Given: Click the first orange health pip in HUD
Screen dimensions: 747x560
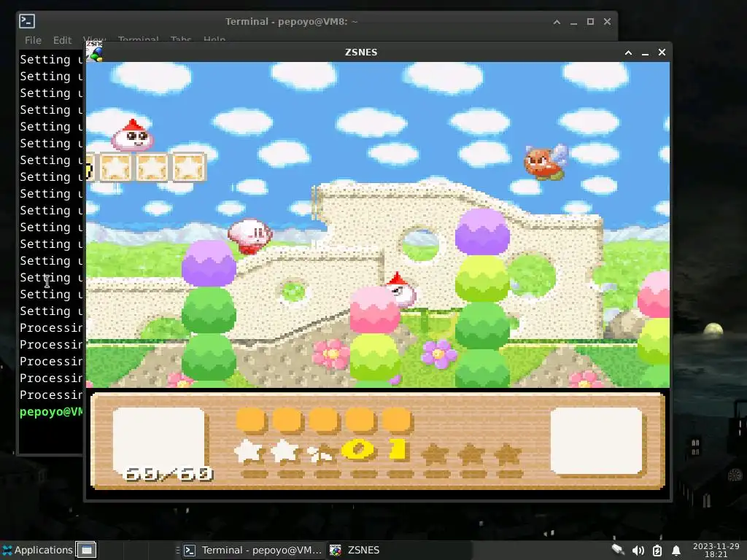Looking at the screenshot, I should (251, 421).
